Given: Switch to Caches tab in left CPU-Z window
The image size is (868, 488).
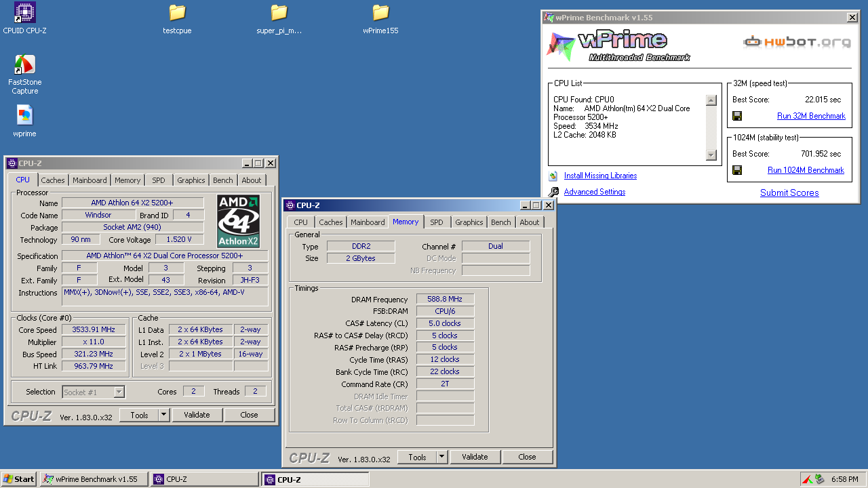Looking at the screenshot, I should [x=53, y=180].
